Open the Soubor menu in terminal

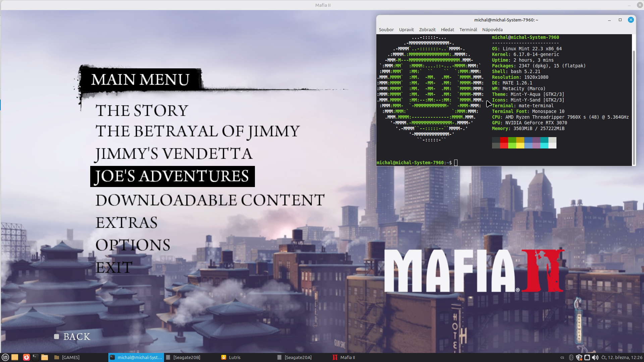[x=386, y=29]
